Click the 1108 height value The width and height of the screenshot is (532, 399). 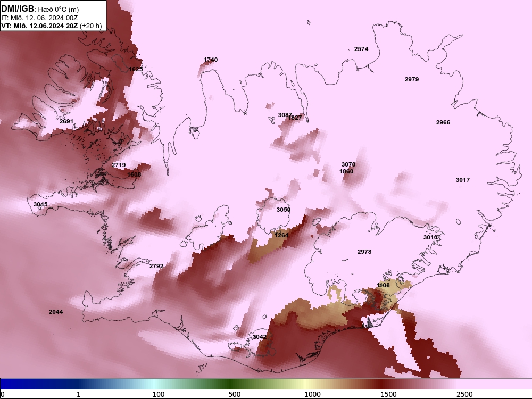(x=383, y=285)
